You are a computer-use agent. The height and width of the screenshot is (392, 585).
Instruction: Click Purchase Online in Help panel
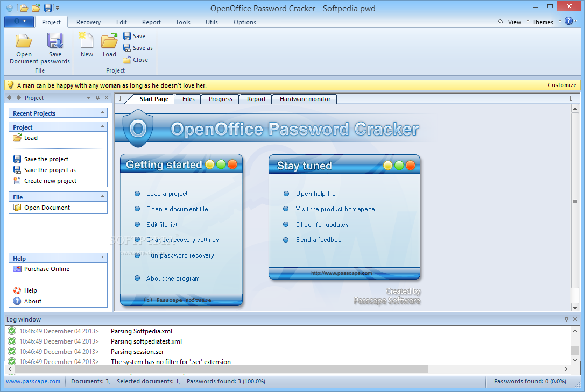tap(41, 269)
